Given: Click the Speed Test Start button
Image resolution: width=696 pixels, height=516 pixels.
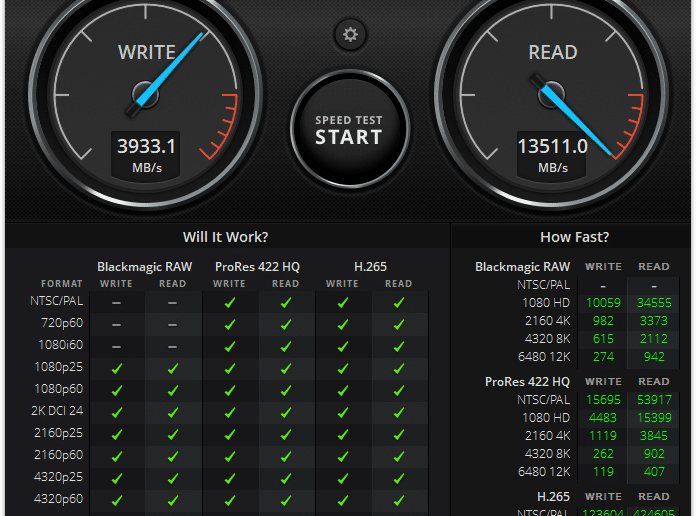Looking at the screenshot, I should (350, 129).
